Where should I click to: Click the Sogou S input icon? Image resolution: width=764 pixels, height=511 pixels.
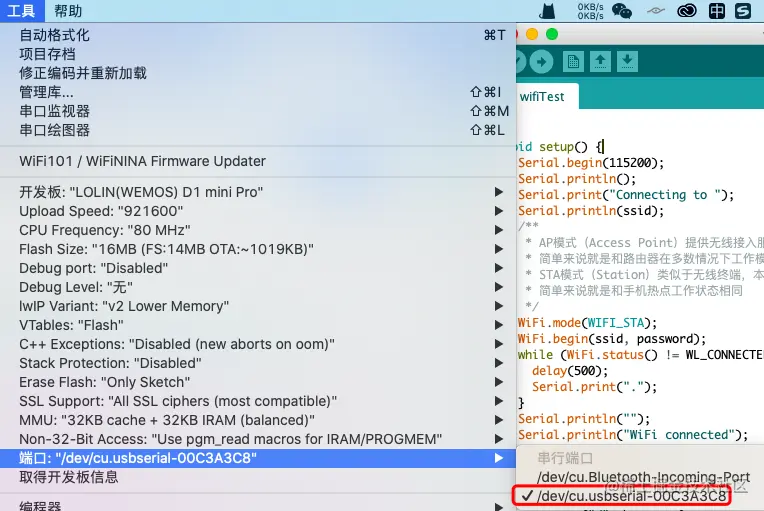coord(743,11)
